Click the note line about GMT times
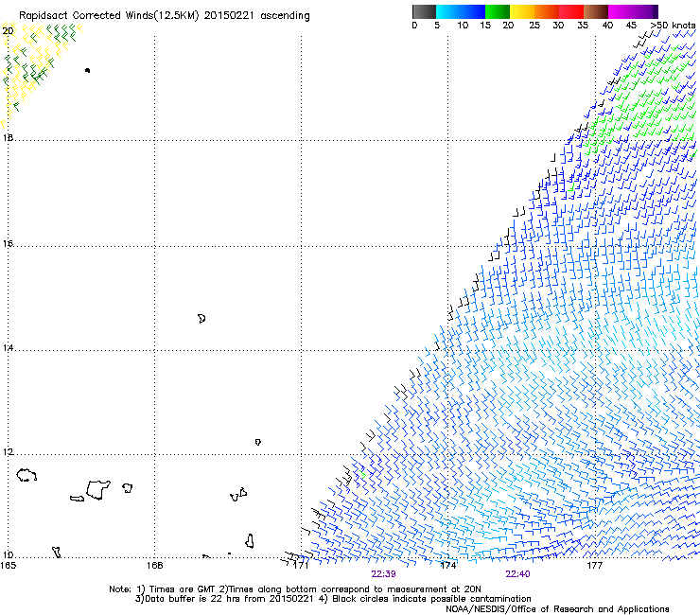This screenshot has height=615, width=700. [295, 589]
